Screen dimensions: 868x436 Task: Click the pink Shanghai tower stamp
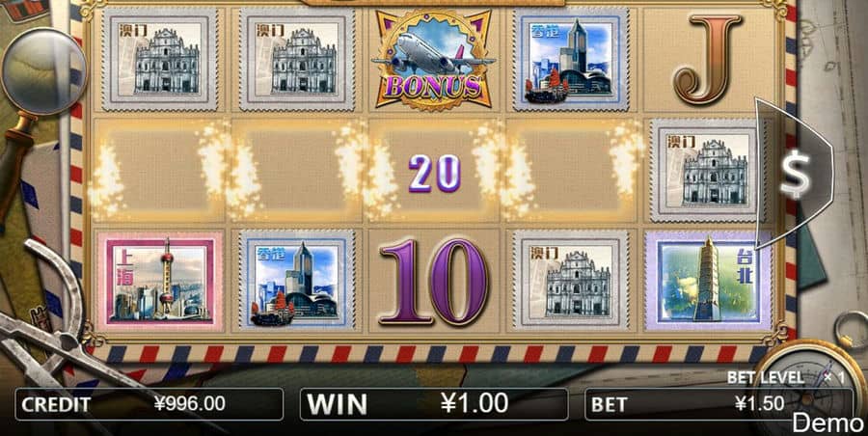[160, 282]
